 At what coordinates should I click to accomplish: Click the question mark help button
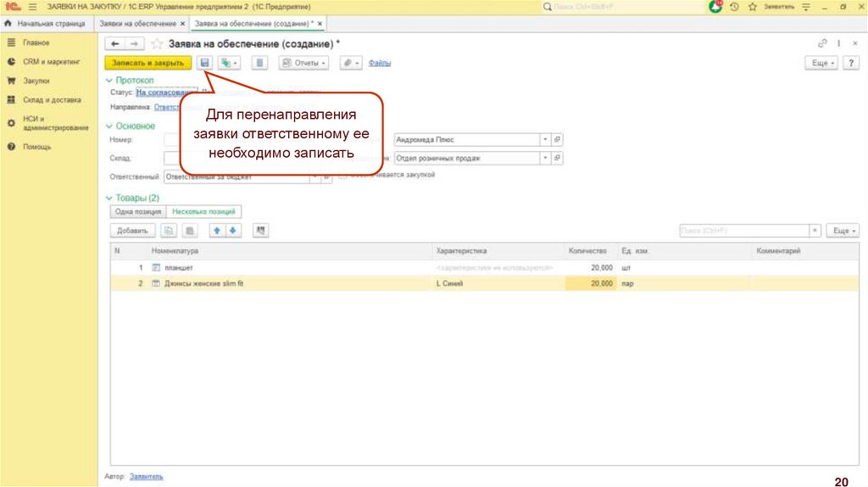pos(851,63)
